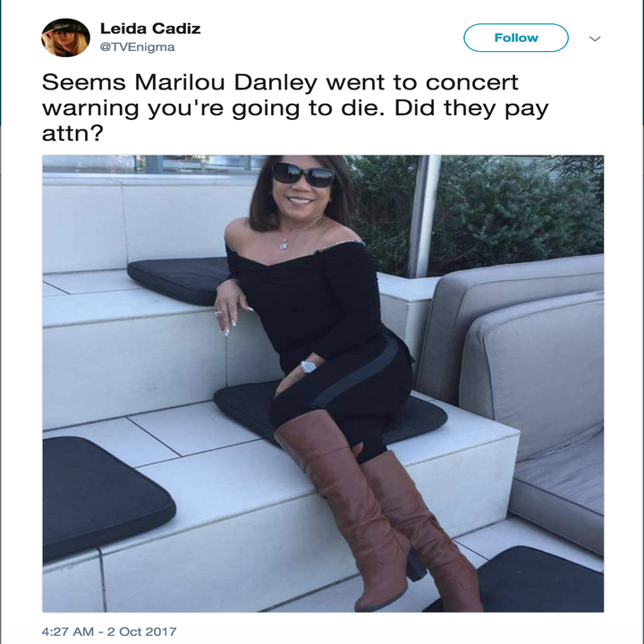The width and height of the screenshot is (644, 644).
Task: Click the black cushion at photo's lower left
Action: (107, 497)
